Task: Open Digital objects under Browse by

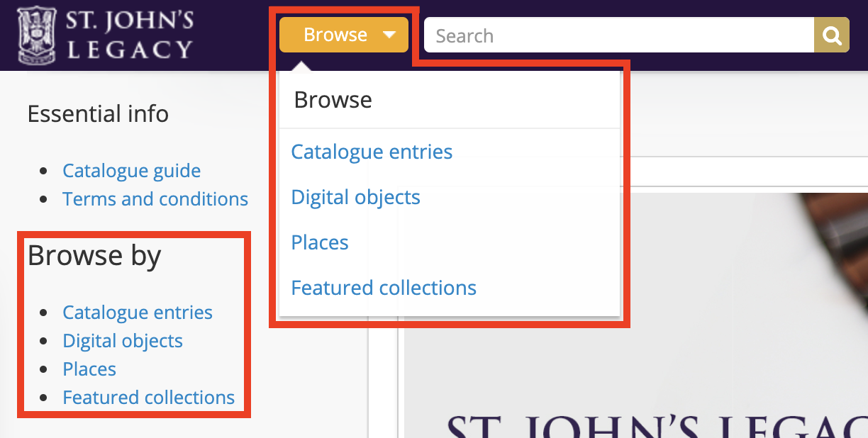Action: click(x=122, y=340)
